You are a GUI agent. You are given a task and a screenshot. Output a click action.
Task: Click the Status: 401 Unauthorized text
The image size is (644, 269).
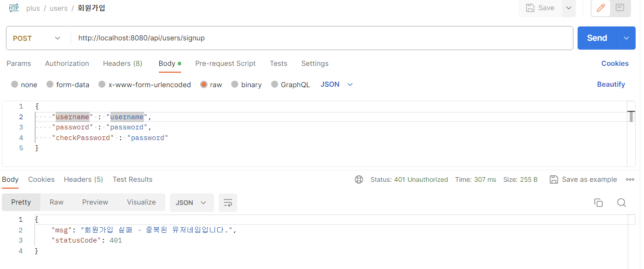point(409,179)
